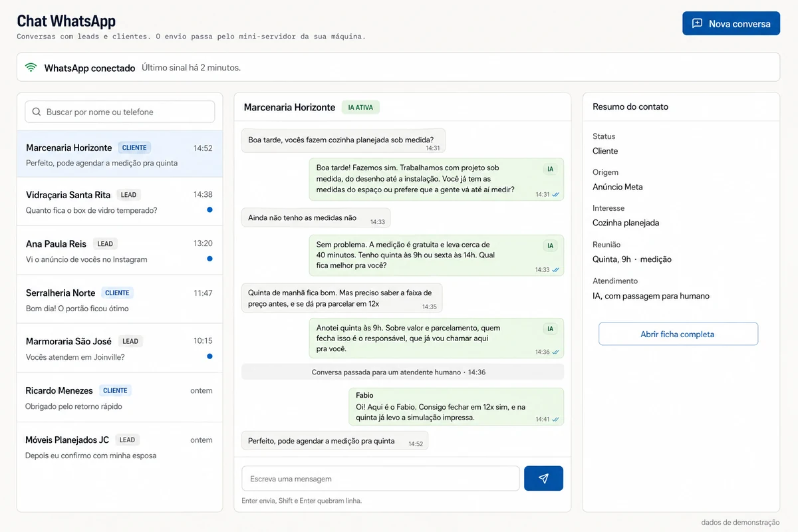Click the 11:47 timestamp on Serralheria Norte
The image size is (798, 532).
pos(203,293)
